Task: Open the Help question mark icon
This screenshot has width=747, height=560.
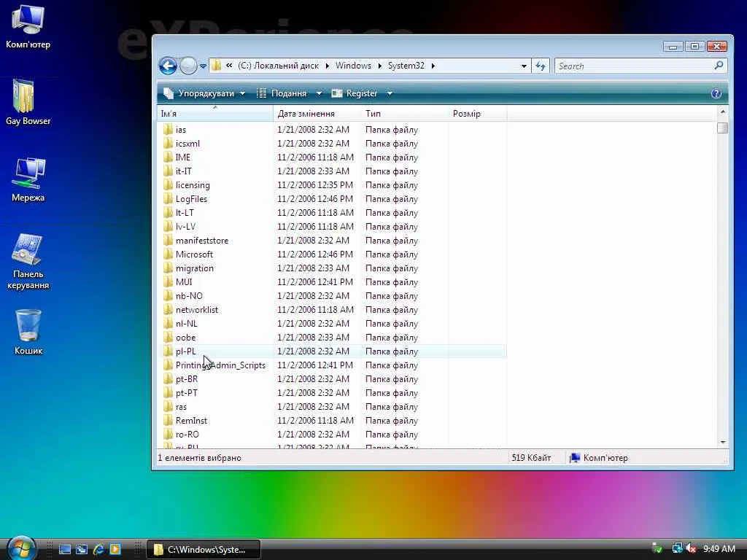Action: point(716,93)
